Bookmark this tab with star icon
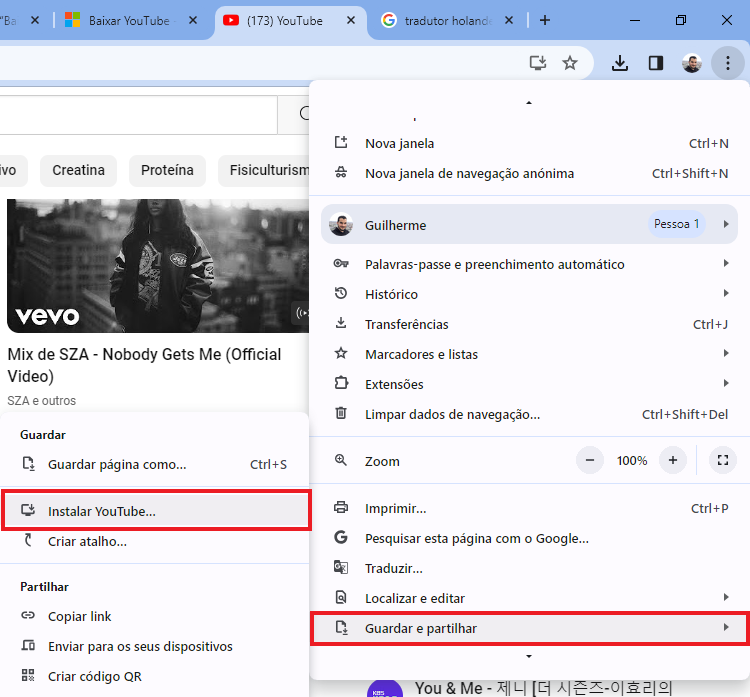The width and height of the screenshot is (750, 697). tap(570, 63)
